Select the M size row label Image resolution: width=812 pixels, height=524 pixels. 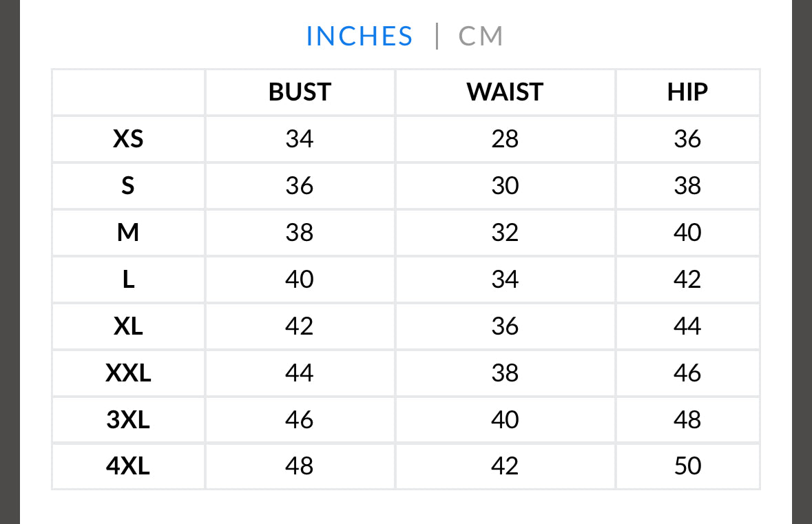[128, 233]
